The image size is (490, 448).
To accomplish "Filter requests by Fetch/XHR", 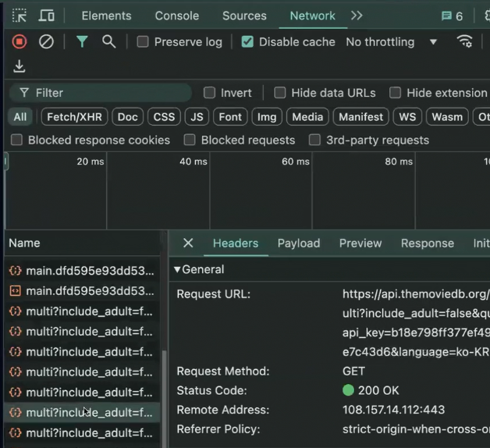I will point(74,117).
